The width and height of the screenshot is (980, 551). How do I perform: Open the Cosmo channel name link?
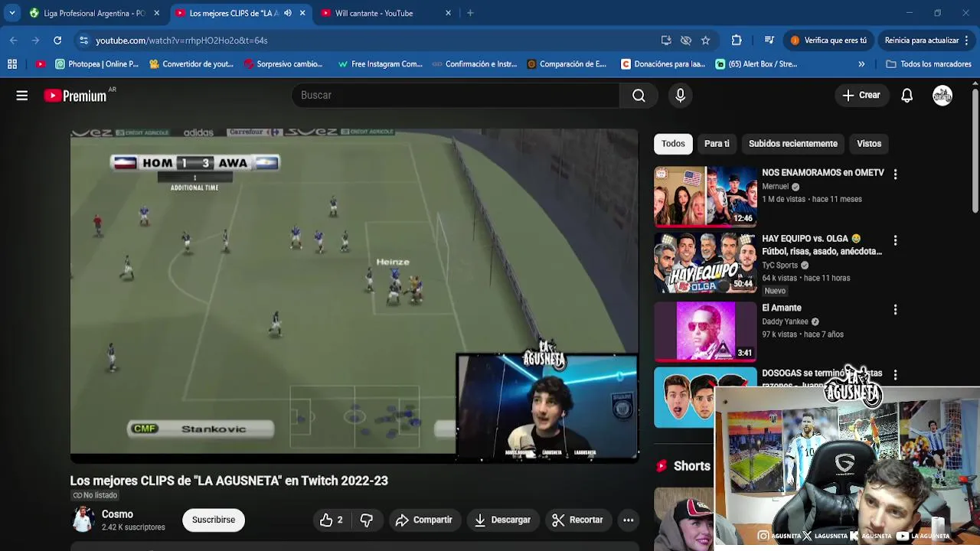[117, 514]
